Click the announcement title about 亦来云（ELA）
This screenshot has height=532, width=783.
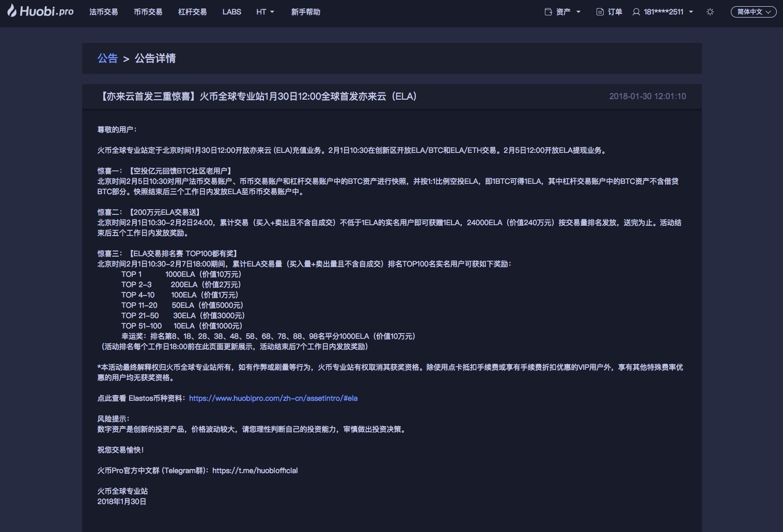tap(257, 97)
